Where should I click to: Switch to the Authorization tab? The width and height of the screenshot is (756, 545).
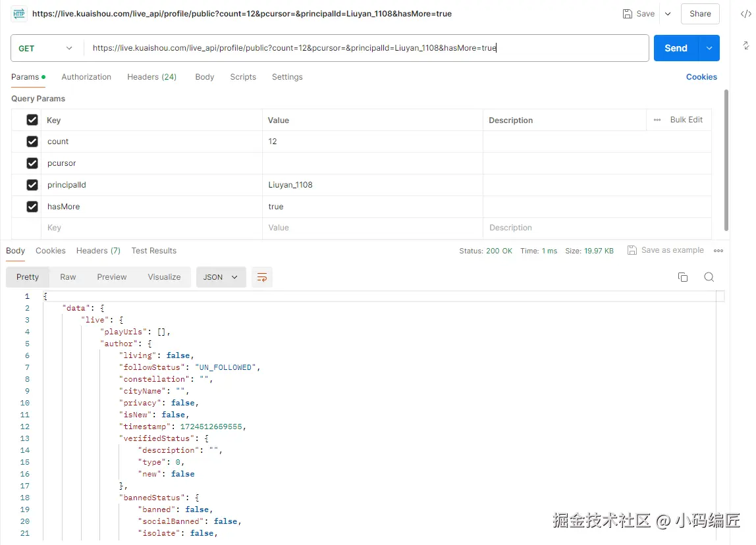pos(86,76)
